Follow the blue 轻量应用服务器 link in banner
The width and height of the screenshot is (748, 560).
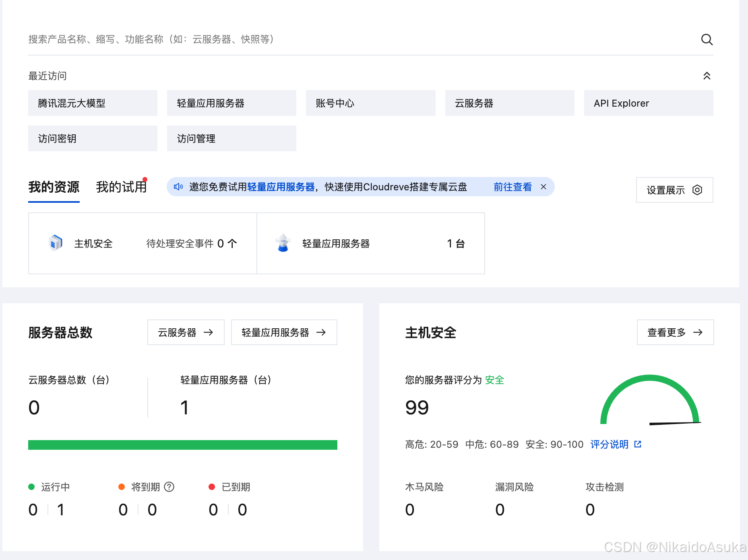pyautogui.click(x=281, y=187)
